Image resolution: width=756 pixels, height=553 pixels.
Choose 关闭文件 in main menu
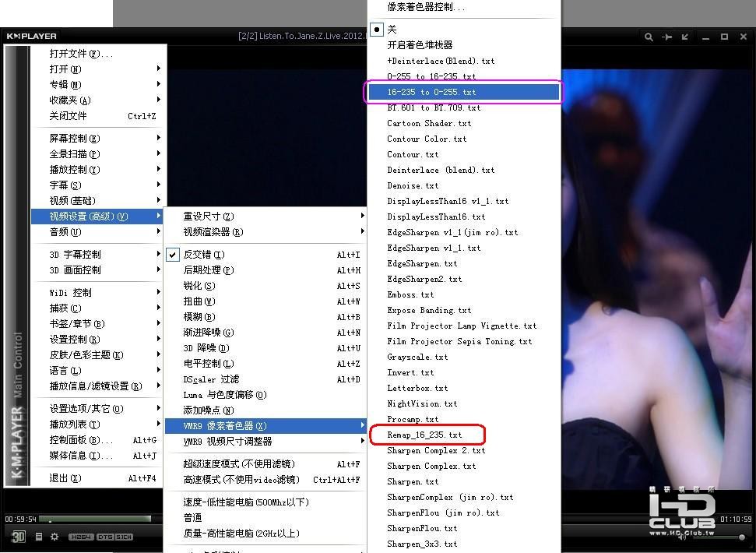99,116
